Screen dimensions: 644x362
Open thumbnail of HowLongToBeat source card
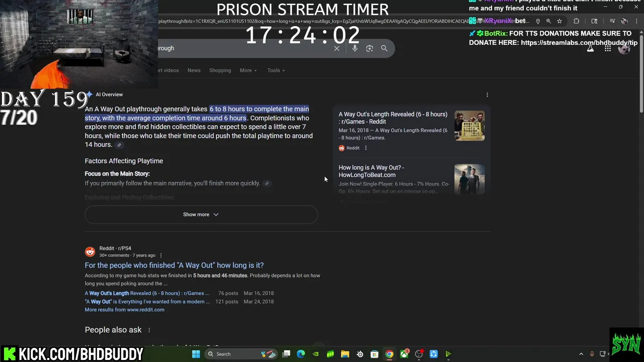point(469,179)
